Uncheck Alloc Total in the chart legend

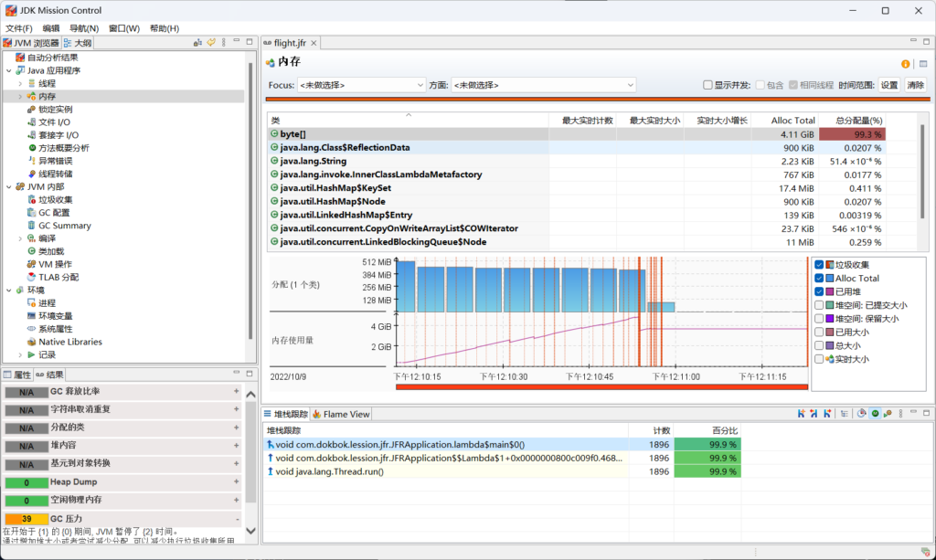[x=819, y=278]
